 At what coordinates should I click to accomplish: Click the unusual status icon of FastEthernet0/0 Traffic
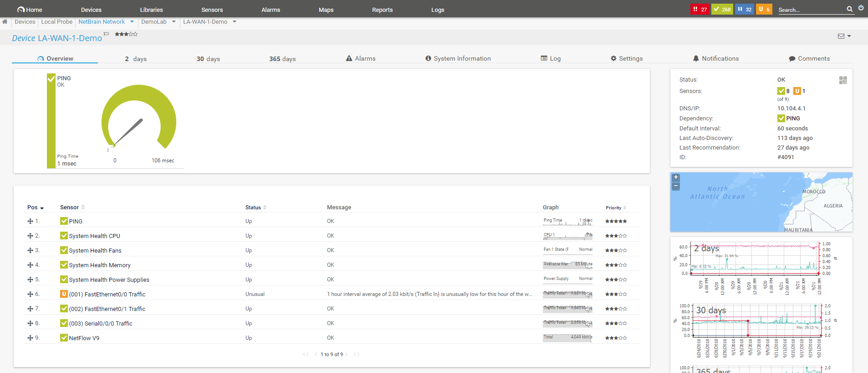pos(64,294)
